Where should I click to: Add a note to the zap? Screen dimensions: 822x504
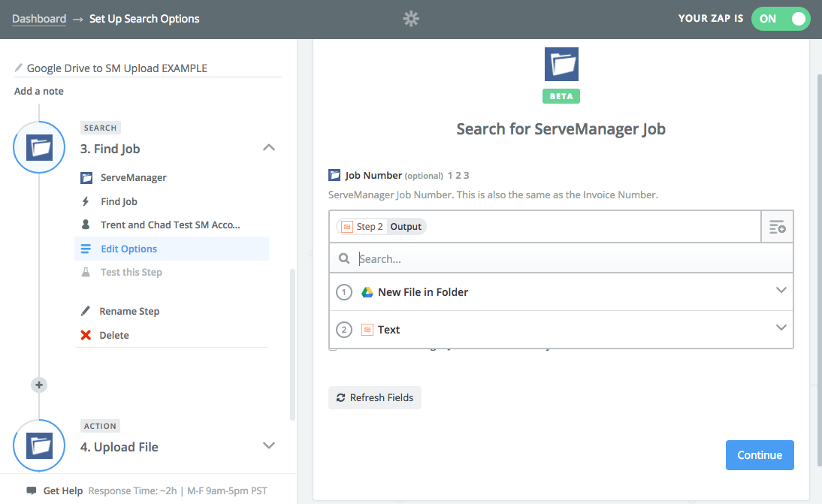[x=39, y=91]
